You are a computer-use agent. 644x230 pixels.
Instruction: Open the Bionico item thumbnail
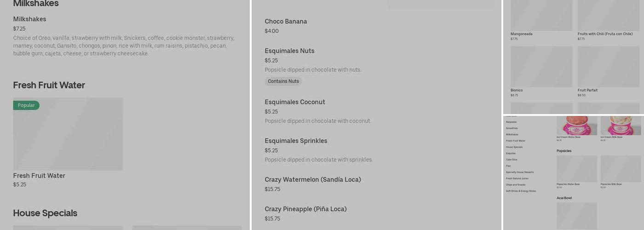(541, 67)
